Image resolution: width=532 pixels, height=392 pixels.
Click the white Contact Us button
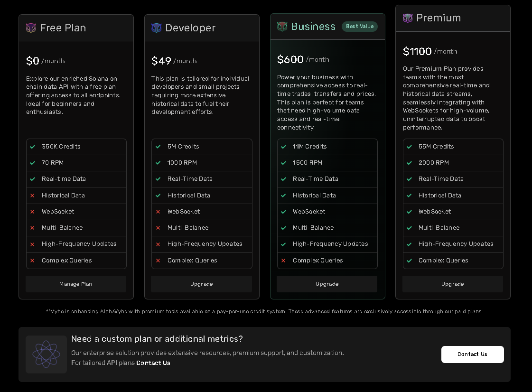[x=472, y=355]
